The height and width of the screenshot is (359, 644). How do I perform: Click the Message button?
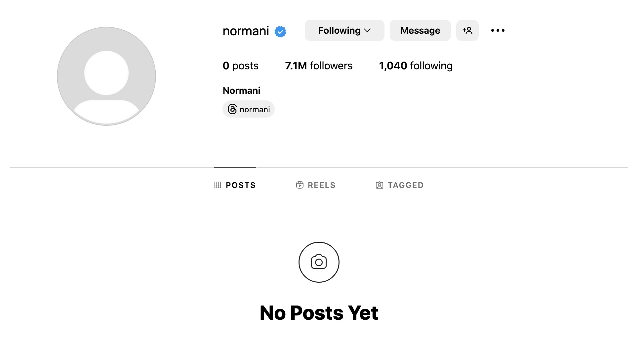coord(420,30)
